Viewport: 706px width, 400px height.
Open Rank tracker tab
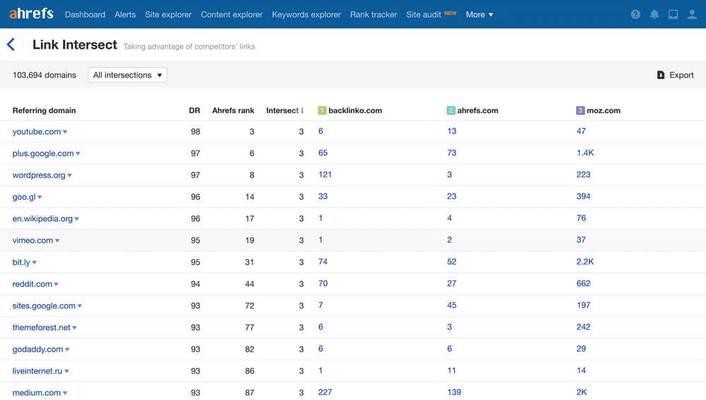[373, 14]
